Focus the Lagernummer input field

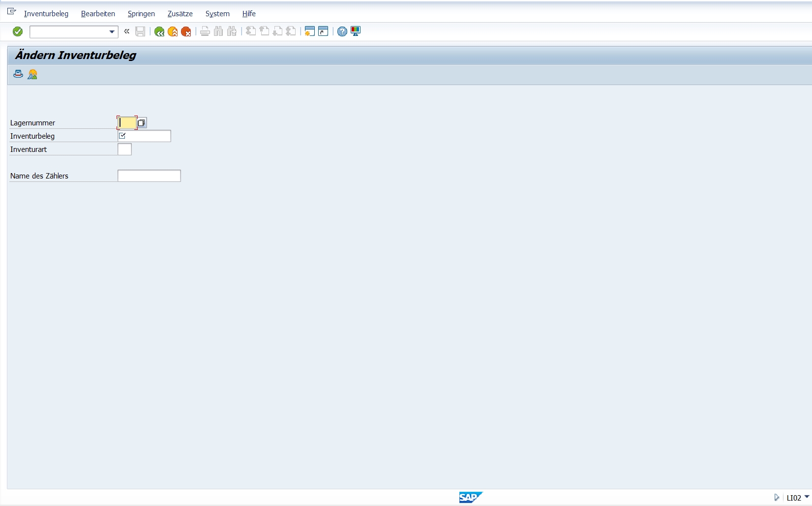point(127,122)
